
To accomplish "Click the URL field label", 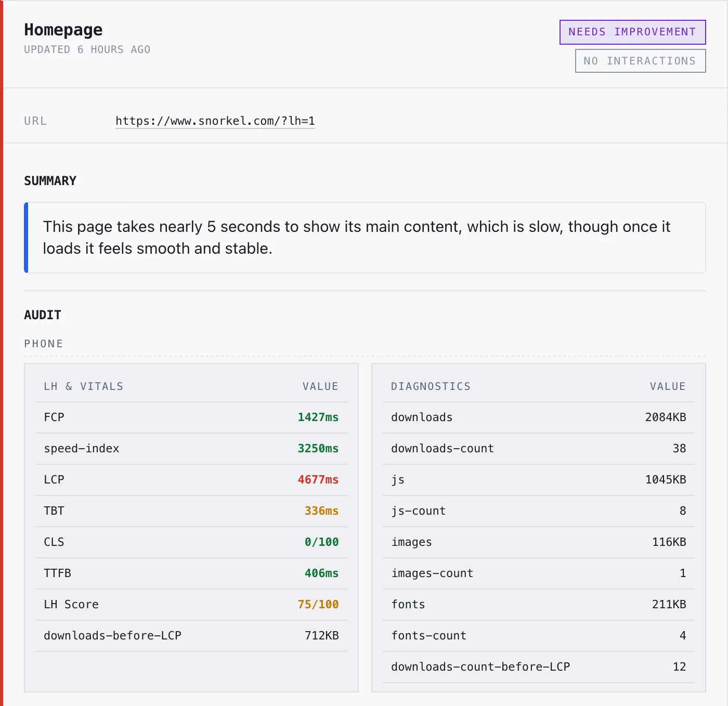I will point(35,121).
